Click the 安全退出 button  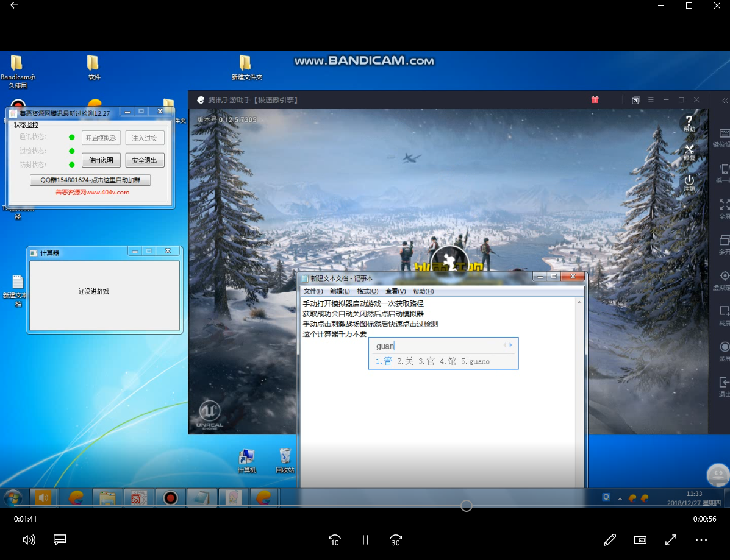pyautogui.click(x=145, y=160)
